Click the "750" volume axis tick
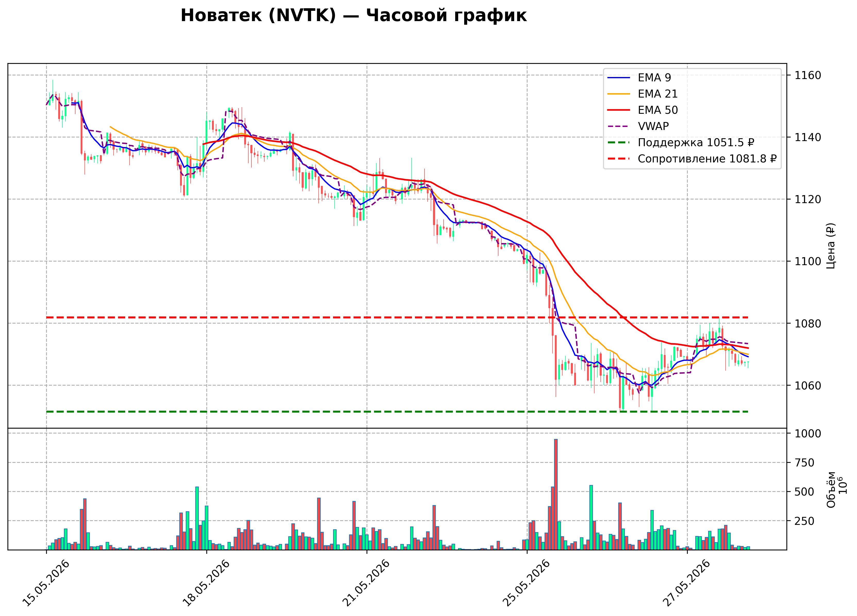This screenshot has height=616, width=857. 804,463
